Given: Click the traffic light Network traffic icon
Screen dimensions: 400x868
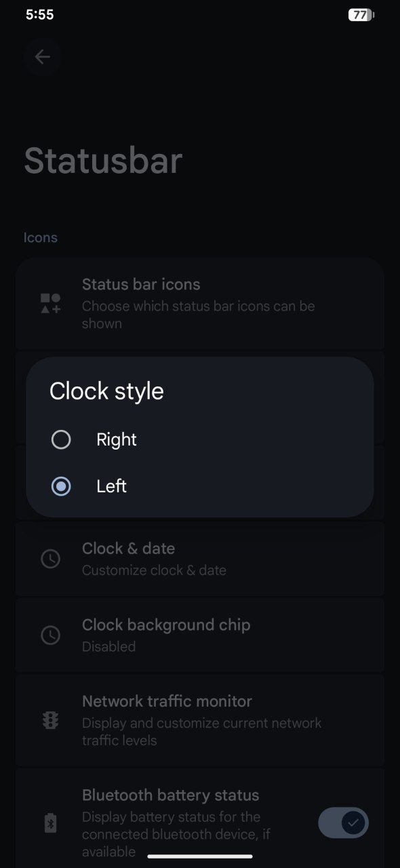Looking at the screenshot, I should [51, 720].
